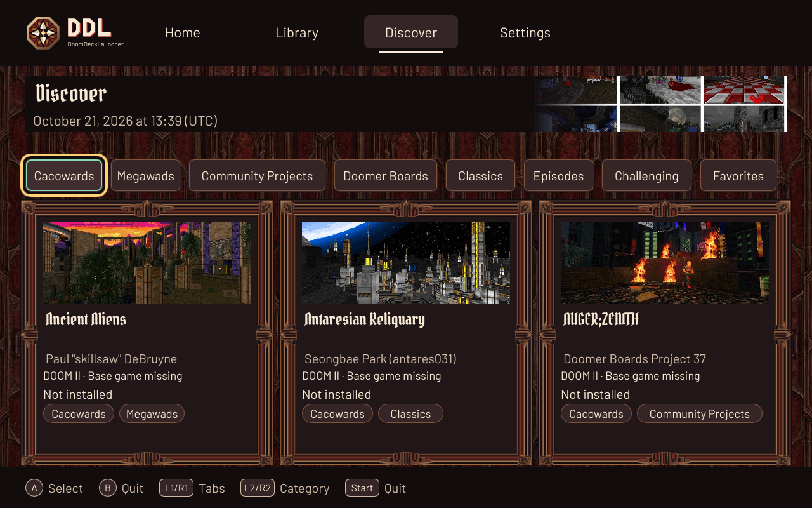
Task: Click the Cacowards tag on Antaresian Reliquary
Action: (337, 414)
